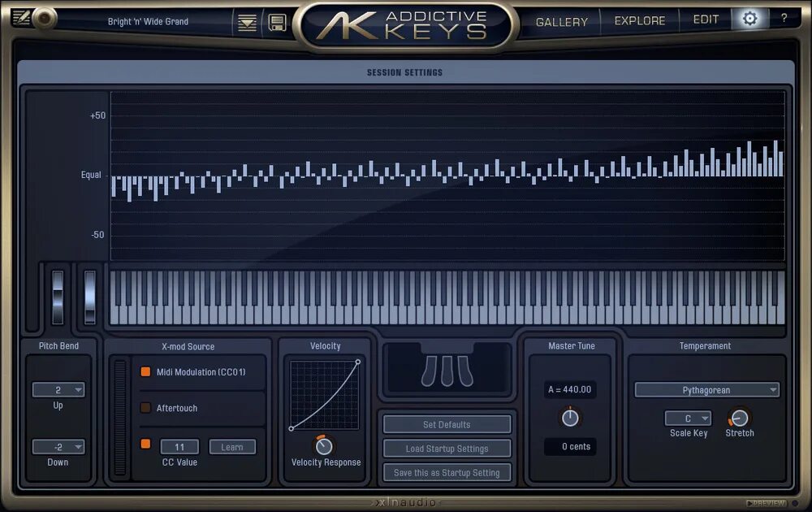Screen dimensions: 812x512
Task: Open the Pitch Bend Down dropdown
Action: [x=58, y=447]
